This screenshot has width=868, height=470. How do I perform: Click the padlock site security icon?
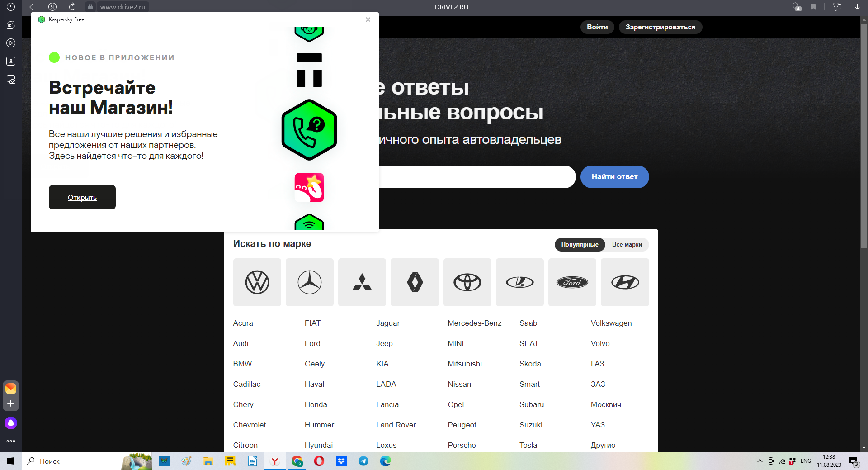click(90, 7)
